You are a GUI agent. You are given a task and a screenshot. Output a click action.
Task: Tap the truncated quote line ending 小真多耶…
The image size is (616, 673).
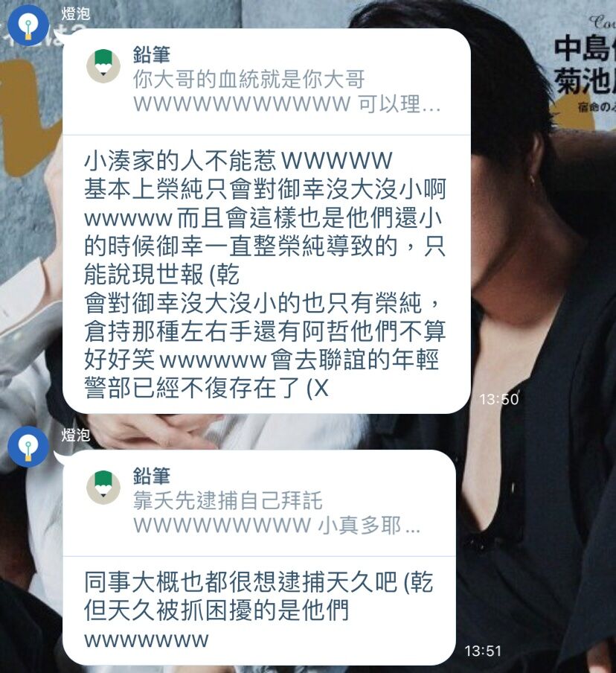point(277,526)
